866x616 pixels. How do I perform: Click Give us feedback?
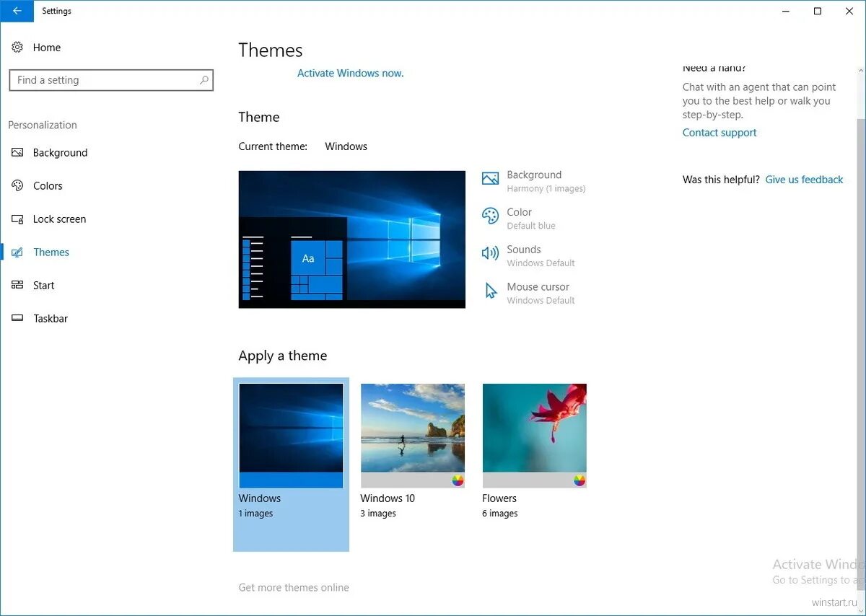pyautogui.click(x=804, y=179)
